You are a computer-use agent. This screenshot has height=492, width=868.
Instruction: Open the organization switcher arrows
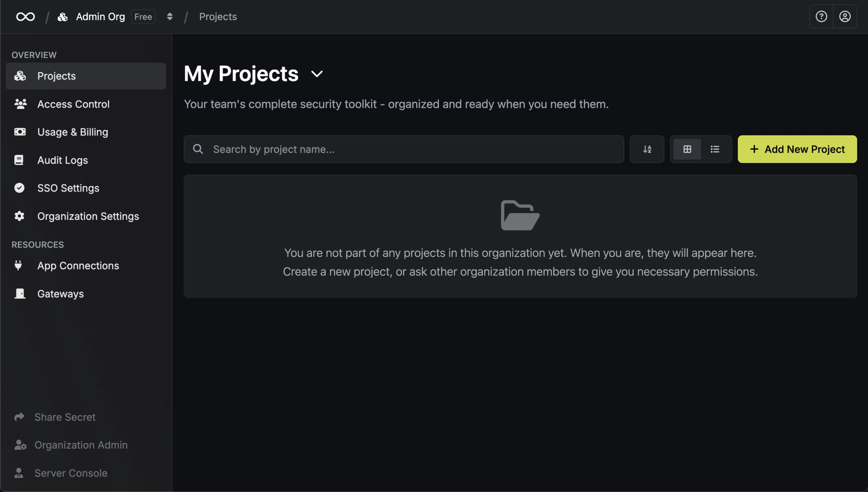click(169, 17)
